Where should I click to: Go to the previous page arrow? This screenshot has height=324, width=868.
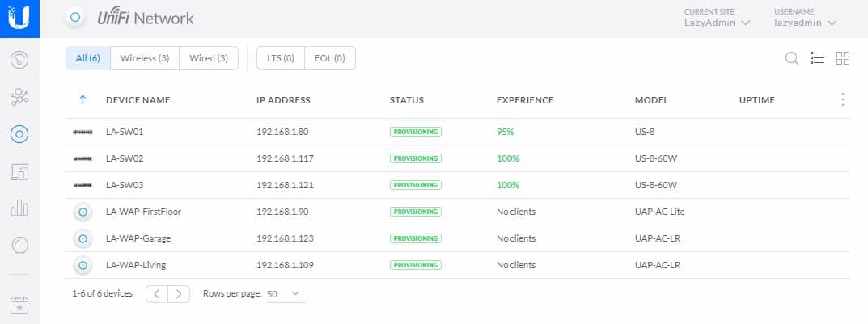coord(157,294)
